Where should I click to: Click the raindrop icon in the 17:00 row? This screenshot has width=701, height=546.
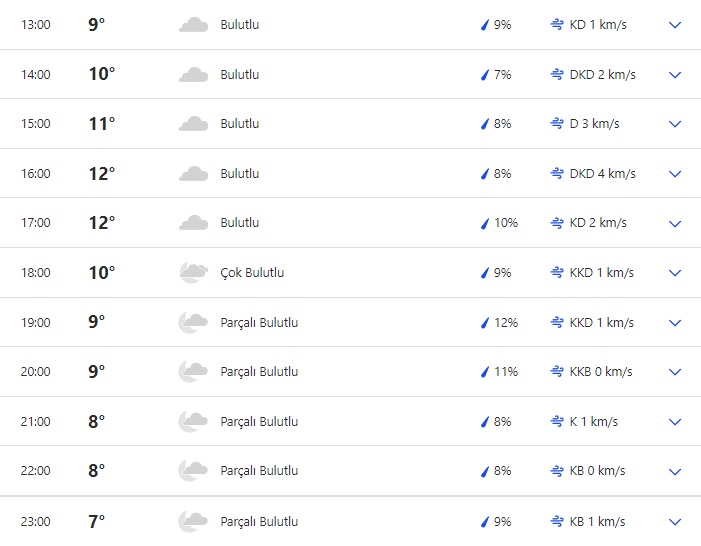pos(485,223)
